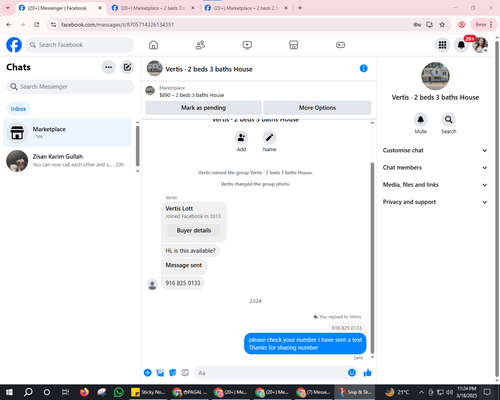Open Snip & Sketch from the taskbar
The image size is (500, 400).
[355, 392]
